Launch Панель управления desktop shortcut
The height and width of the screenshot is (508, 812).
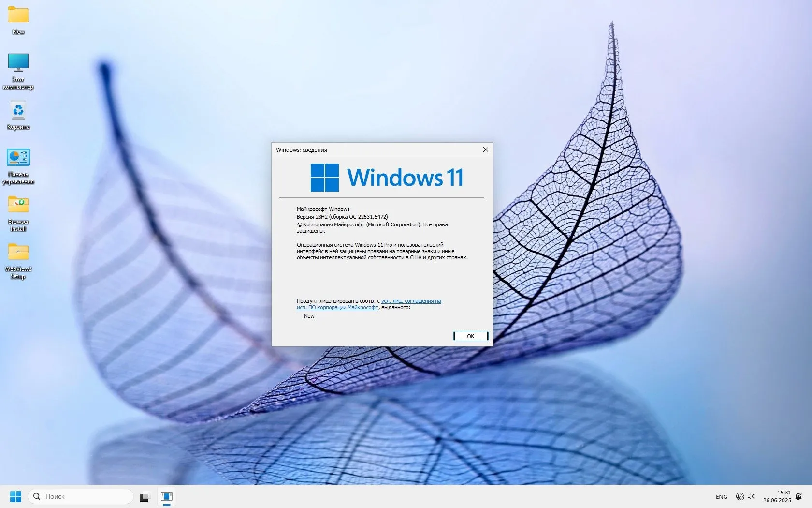tap(18, 157)
